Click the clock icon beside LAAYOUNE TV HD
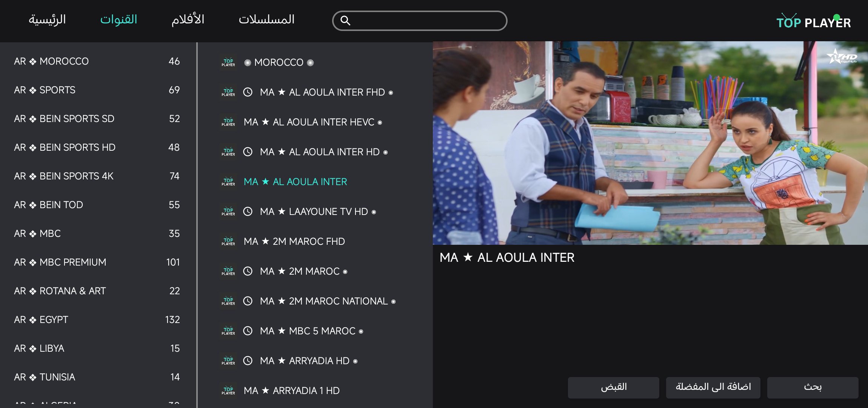 tap(248, 212)
